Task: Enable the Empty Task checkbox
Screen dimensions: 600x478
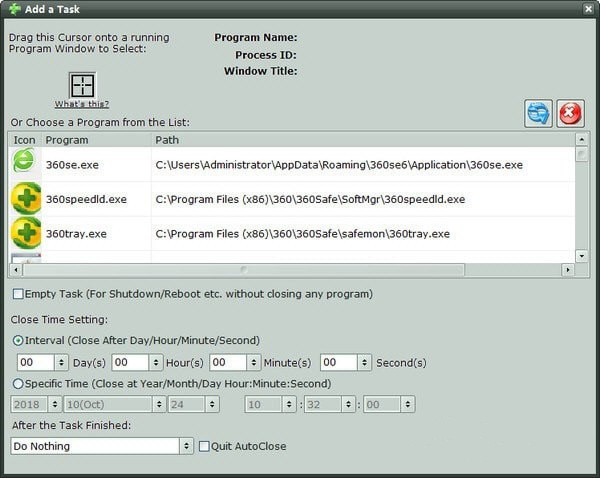Action: (18, 294)
